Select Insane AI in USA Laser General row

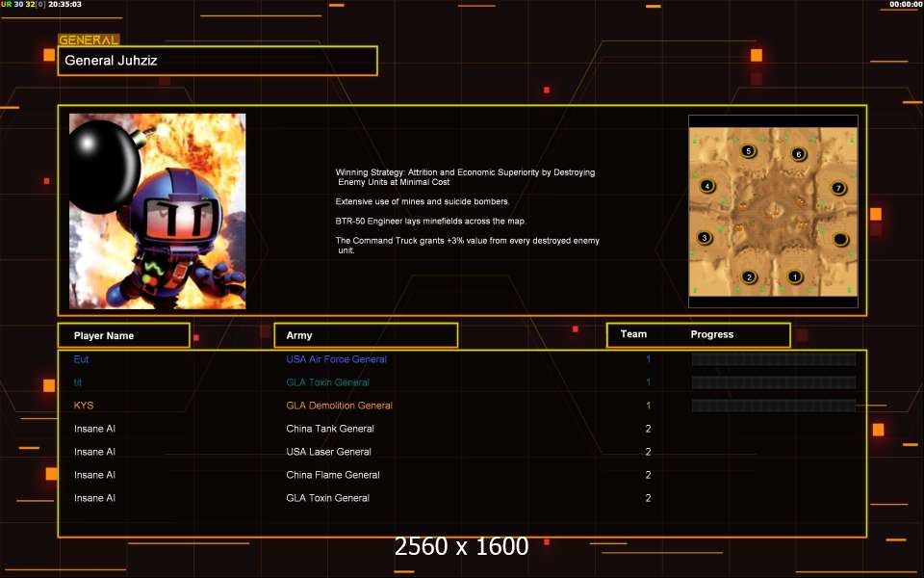click(x=95, y=452)
